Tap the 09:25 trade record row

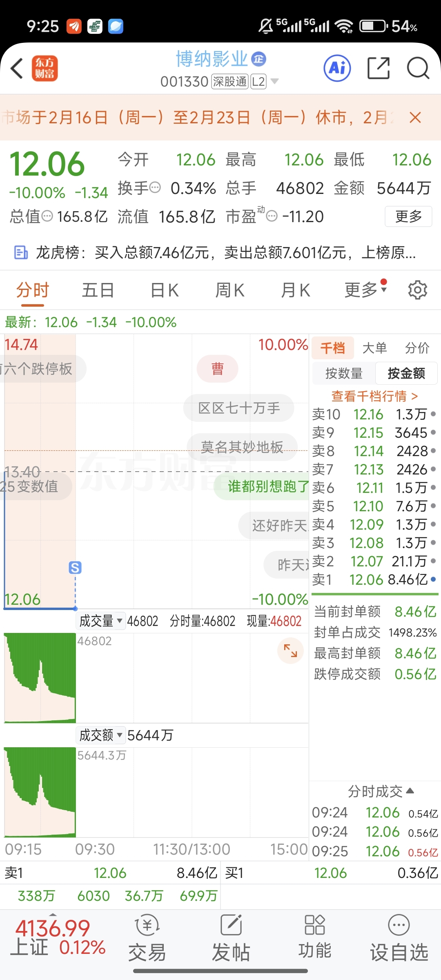(x=374, y=851)
